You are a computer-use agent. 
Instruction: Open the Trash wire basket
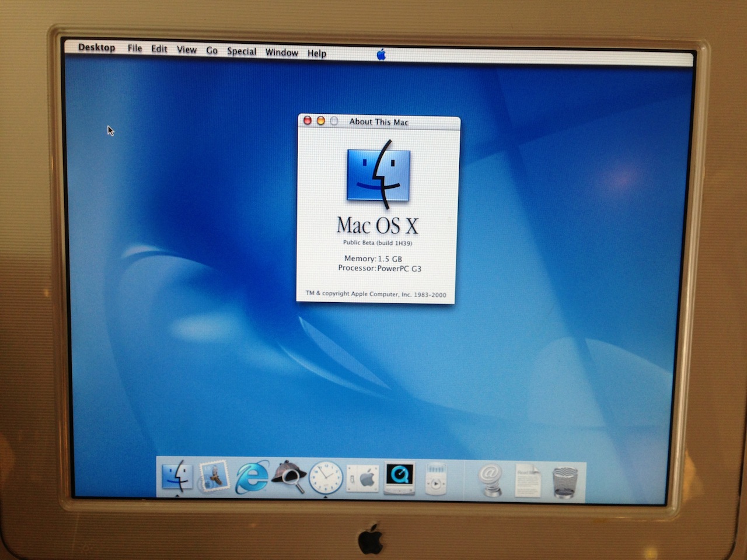point(565,482)
